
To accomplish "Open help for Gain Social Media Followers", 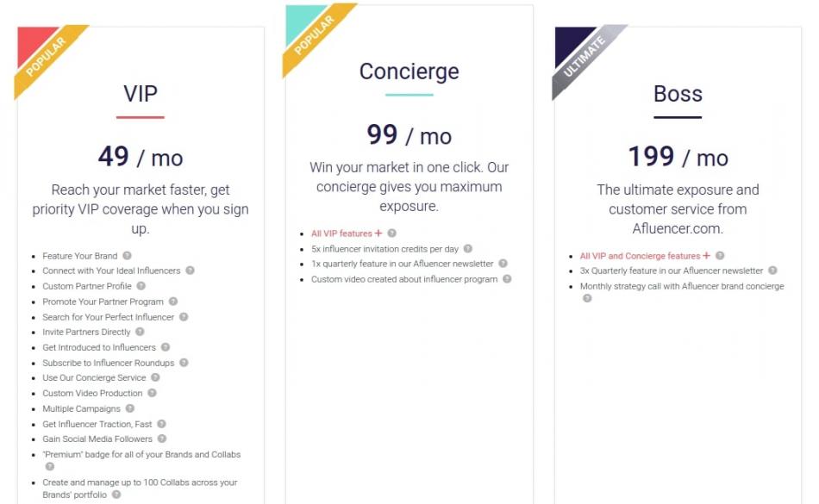I will (161, 439).
